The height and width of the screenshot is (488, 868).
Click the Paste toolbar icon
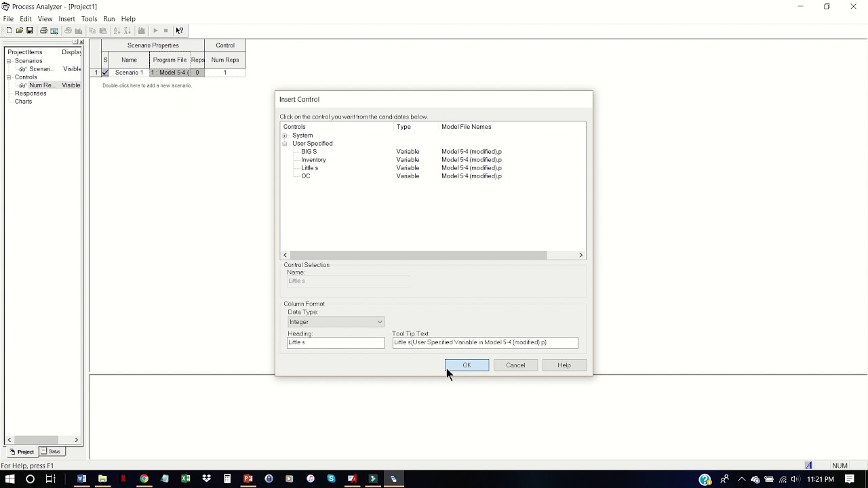103,30
